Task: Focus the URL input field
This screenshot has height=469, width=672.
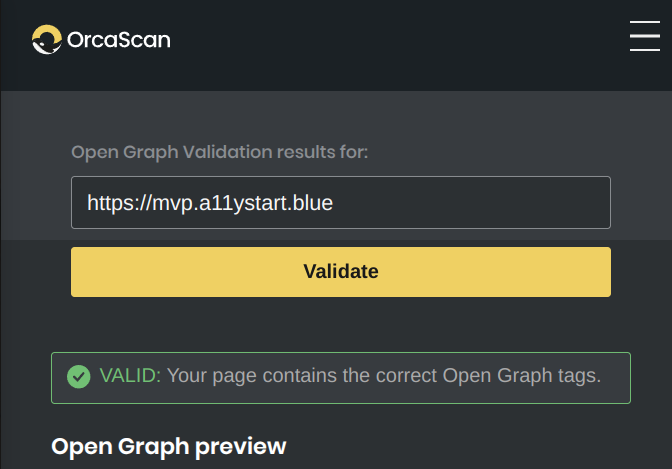Action: 341,202
